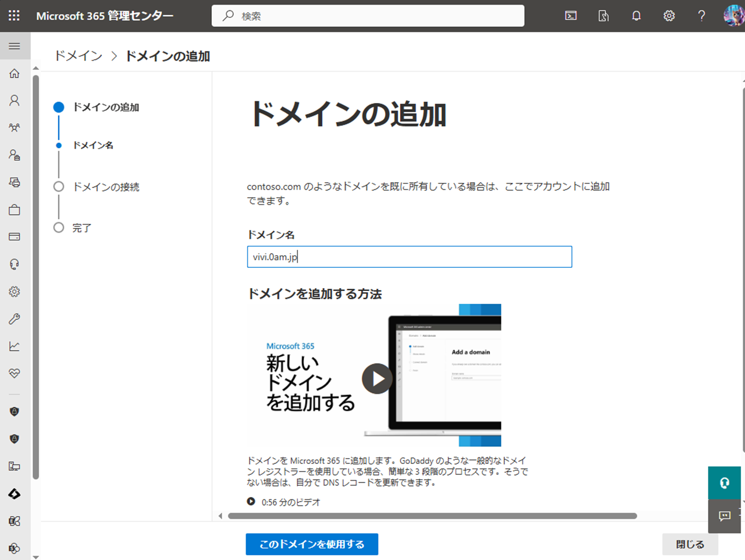Open Azure Active Directory diamond sidebar icon
The image size is (745, 560).
click(x=14, y=493)
